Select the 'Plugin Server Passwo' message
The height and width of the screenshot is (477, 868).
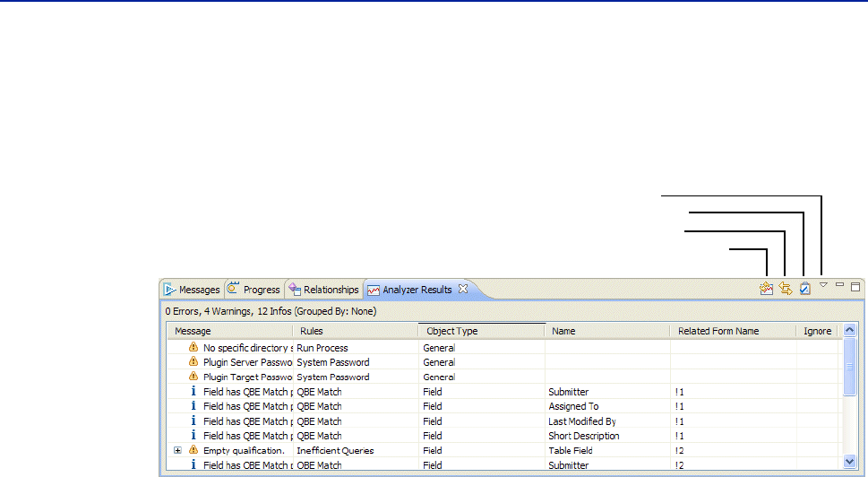[247, 362]
